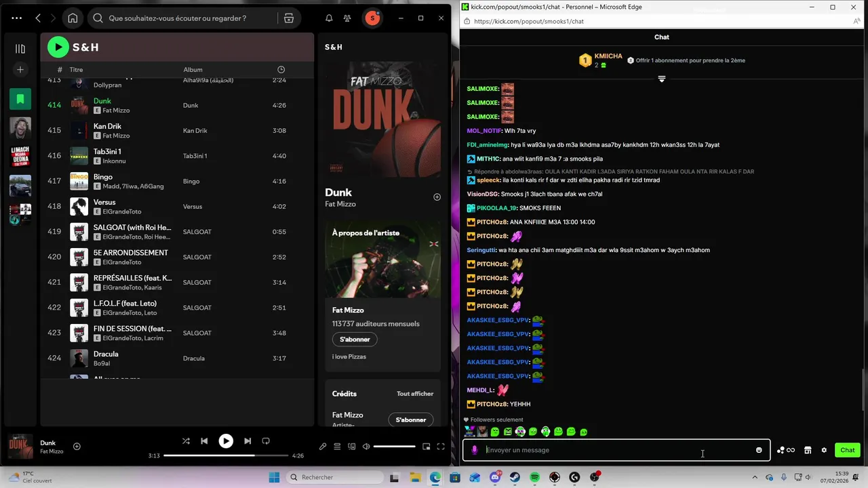Viewport: 868px width, 488px height.
Task: Play the S&H playlist with green button
Action: 58,47
